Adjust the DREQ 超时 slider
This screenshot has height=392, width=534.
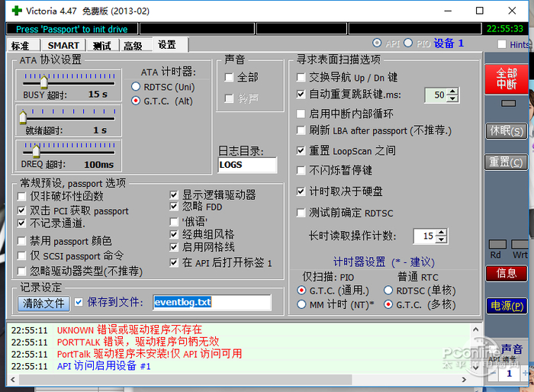point(36,150)
